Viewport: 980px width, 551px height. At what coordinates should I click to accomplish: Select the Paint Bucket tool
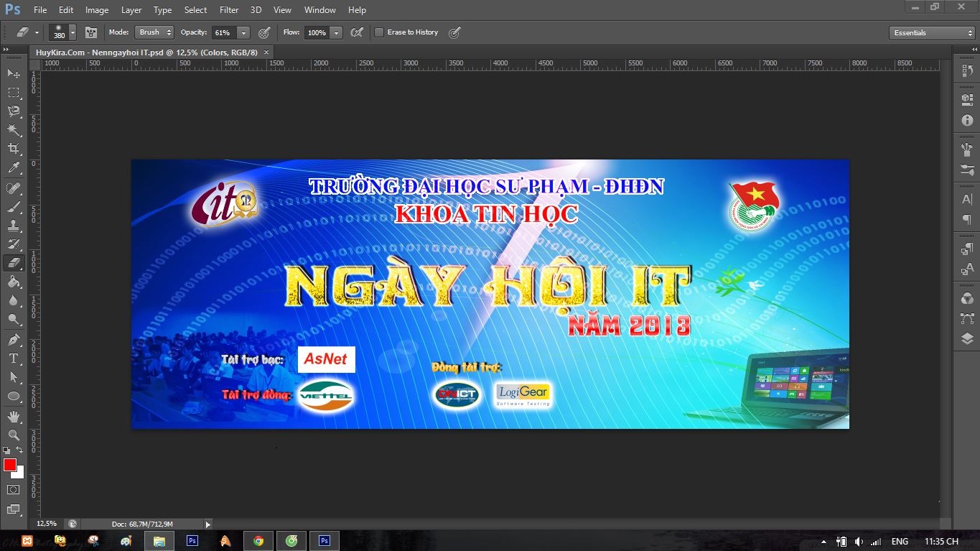[x=14, y=282]
